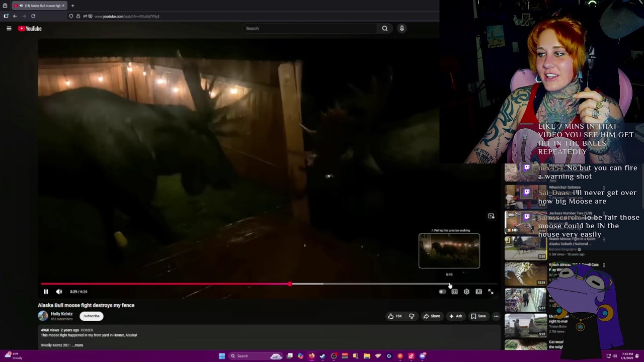The image size is (644, 362).
Task: Start voice search with the microphone
Action: tap(401, 29)
